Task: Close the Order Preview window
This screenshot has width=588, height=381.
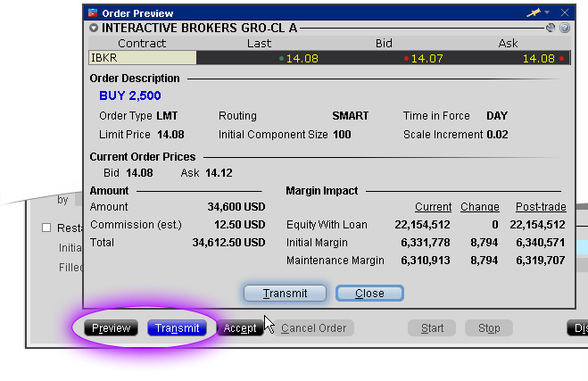Action: (565, 12)
